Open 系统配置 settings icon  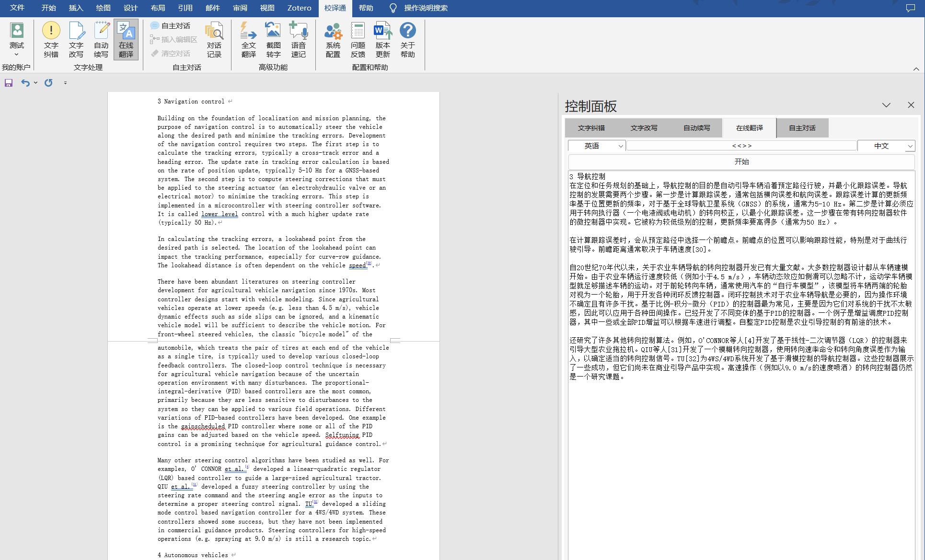pyautogui.click(x=333, y=40)
